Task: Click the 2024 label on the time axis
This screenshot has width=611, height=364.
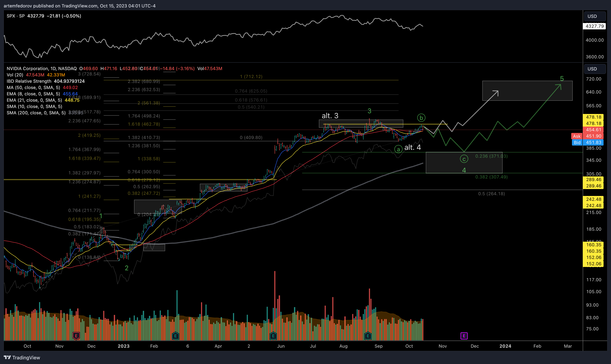Action: tap(505, 346)
